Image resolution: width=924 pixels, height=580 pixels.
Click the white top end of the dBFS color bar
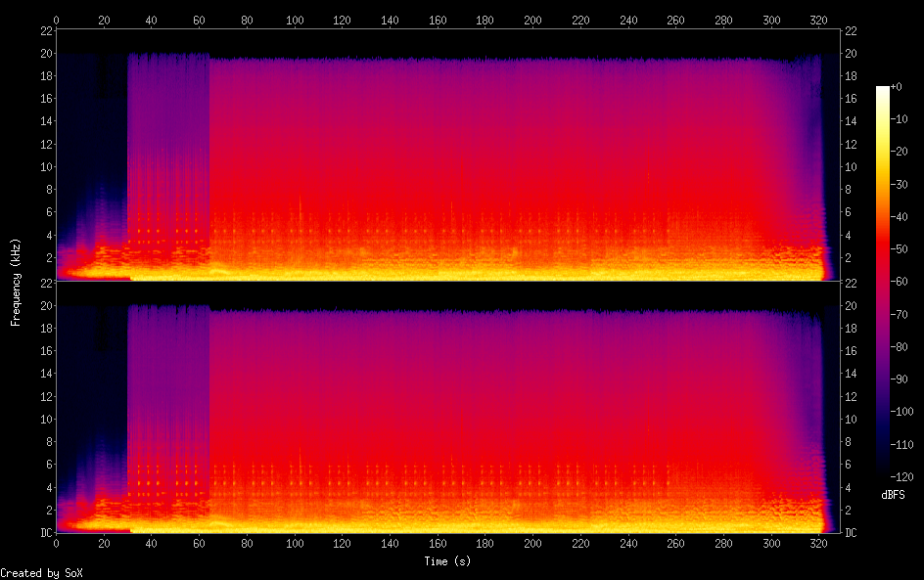pos(883,88)
